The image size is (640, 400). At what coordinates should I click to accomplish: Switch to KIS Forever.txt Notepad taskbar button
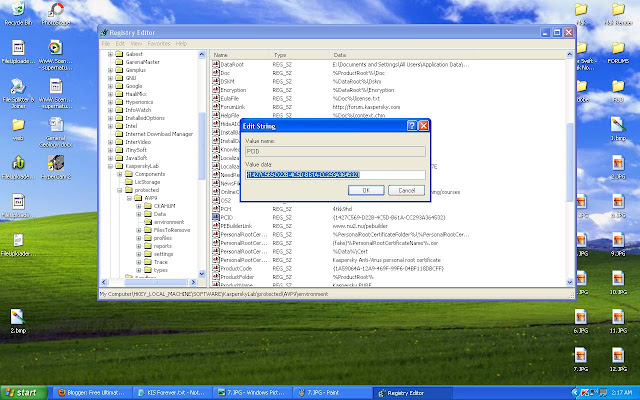(x=174, y=393)
